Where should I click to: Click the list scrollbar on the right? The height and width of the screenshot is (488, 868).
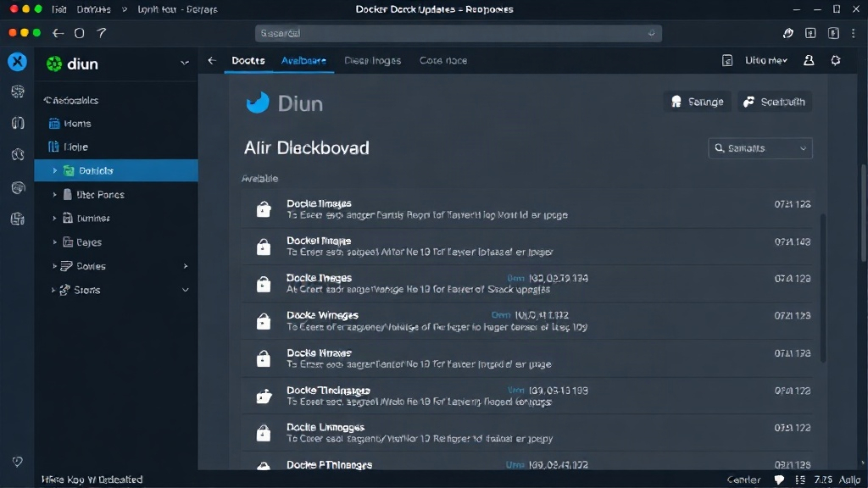coord(823,288)
